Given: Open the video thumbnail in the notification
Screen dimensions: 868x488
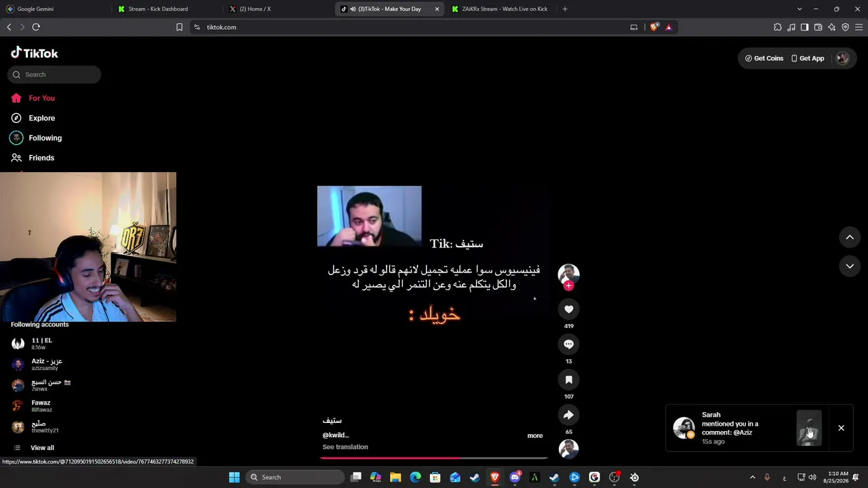Looking at the screenshot, I should (x=809, y=428).
